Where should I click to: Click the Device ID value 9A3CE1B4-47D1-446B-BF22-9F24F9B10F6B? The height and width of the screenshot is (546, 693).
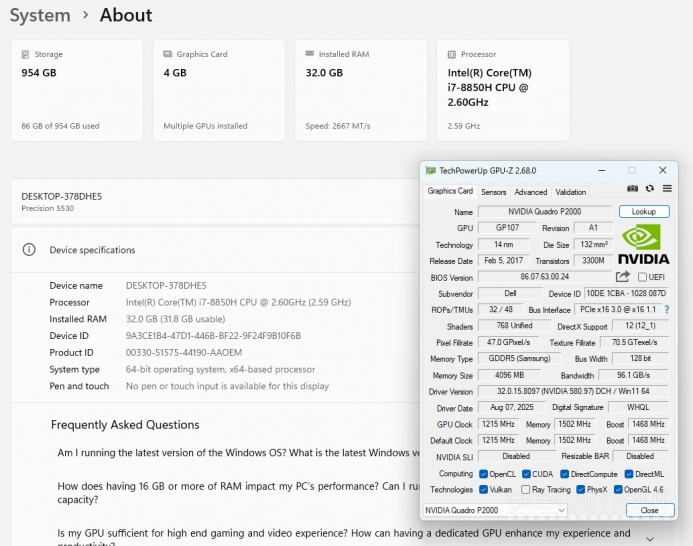pyautogui.click(x=213, y=336)
